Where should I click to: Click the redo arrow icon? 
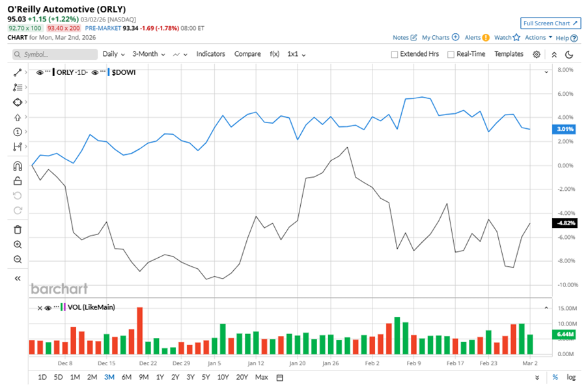point(17,210)
